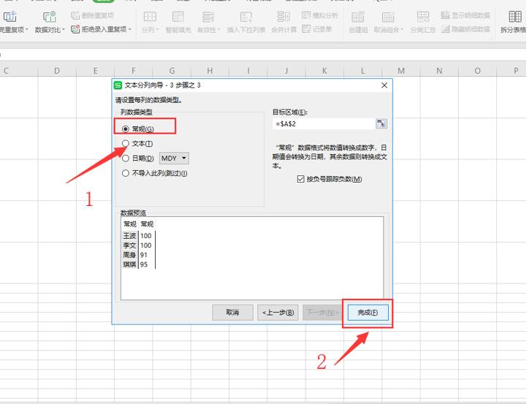Open the 有效性 validation dropdown
This screenshot has width=532, height=404.
tap(218, 30)
